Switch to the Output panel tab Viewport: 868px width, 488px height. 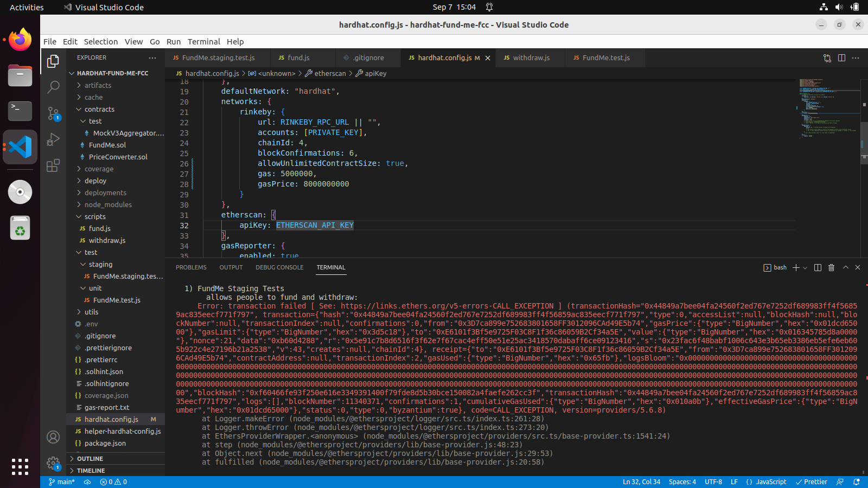[x=231, y=267]
